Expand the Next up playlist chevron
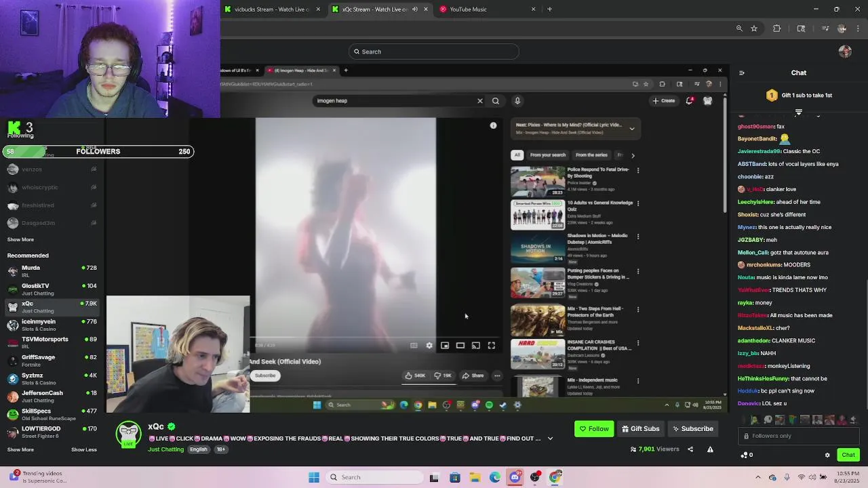Viewport: 868px width, 488px height. click(x=632, y=129)
